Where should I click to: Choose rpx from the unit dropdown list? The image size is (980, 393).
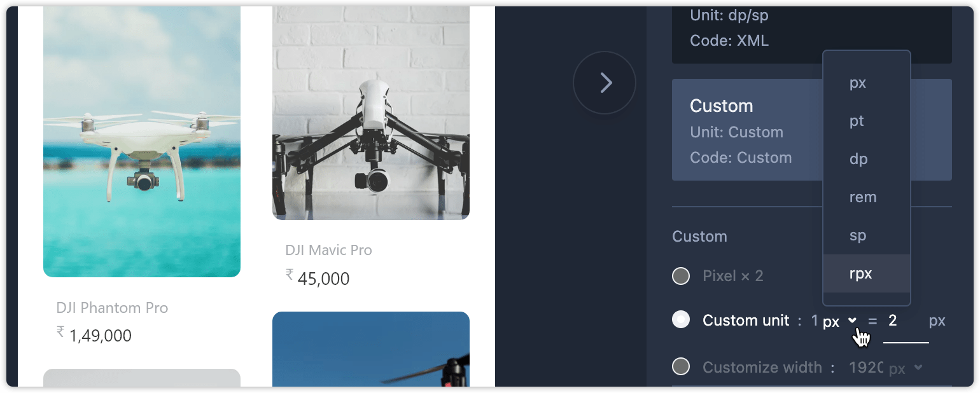867,273
